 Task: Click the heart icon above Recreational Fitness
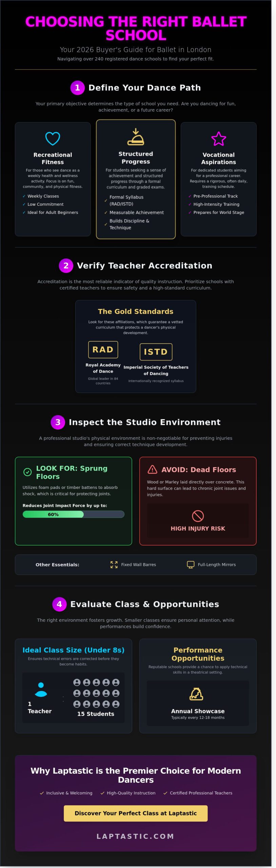(53, 138)
